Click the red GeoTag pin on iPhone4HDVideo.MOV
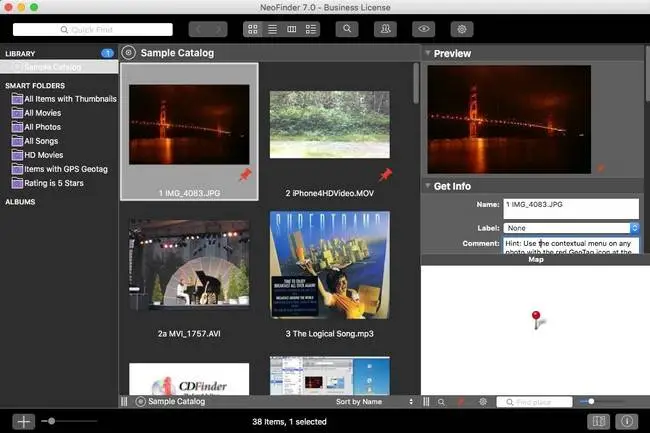This screenshot has width=650, height=433. 386,175
